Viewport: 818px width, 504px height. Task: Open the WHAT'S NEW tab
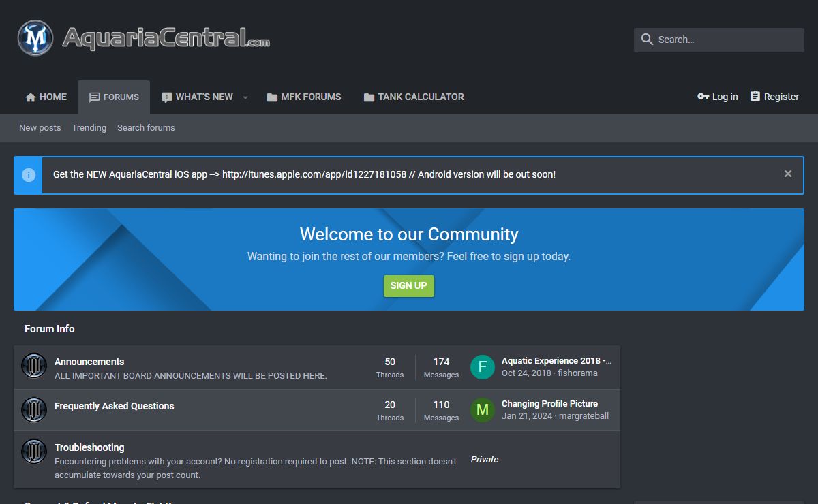click(x=197, y=97)
